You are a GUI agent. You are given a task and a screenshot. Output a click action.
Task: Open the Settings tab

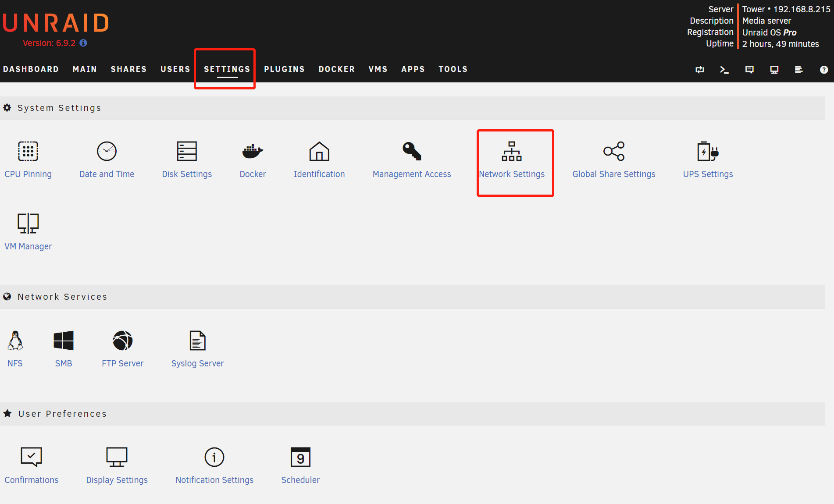(227, 69)
